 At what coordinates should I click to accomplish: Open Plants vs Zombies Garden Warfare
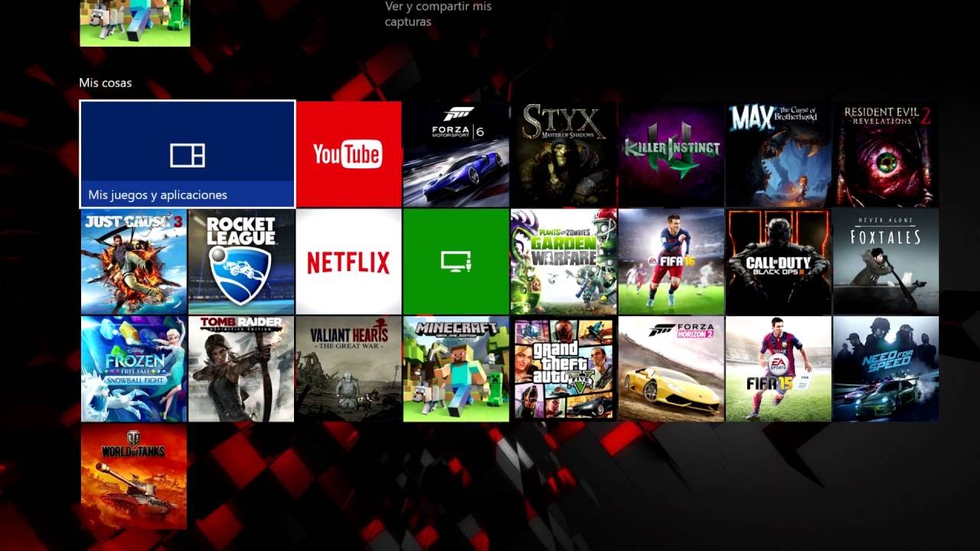[563, 262]
